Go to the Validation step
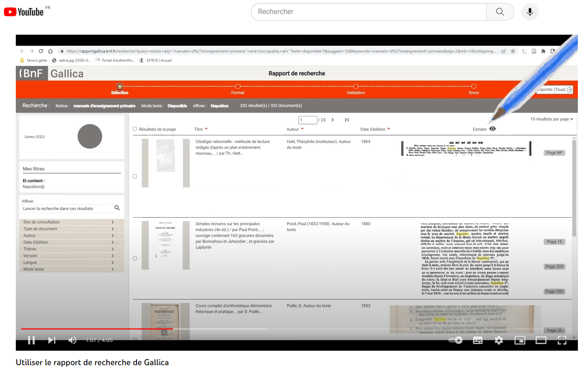 point(356,89)
